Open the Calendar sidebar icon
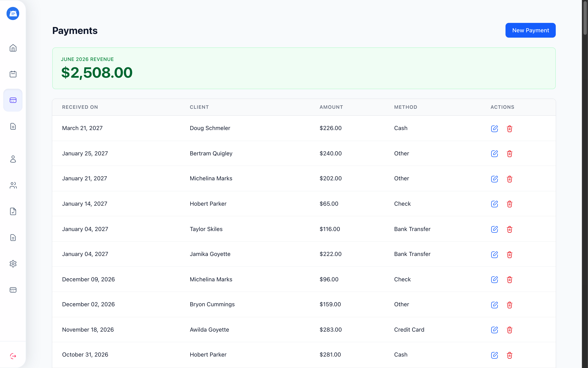 point(13,74)
